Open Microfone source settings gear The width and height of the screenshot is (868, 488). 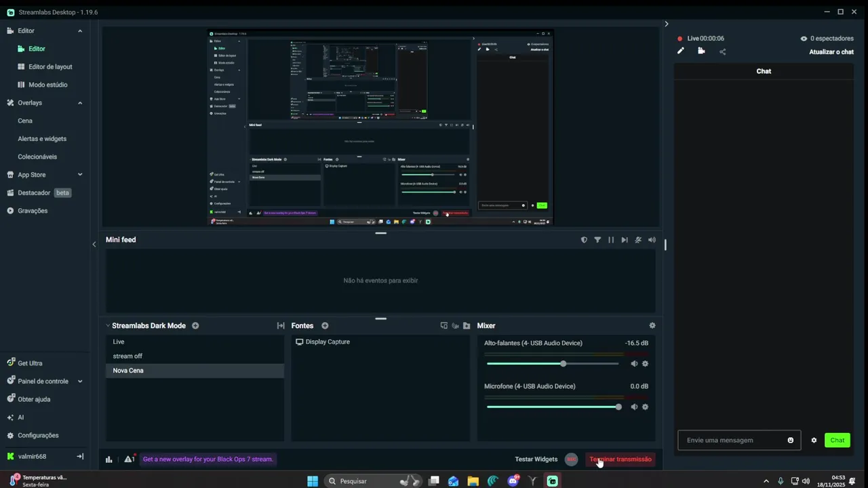tap(645, 407)
